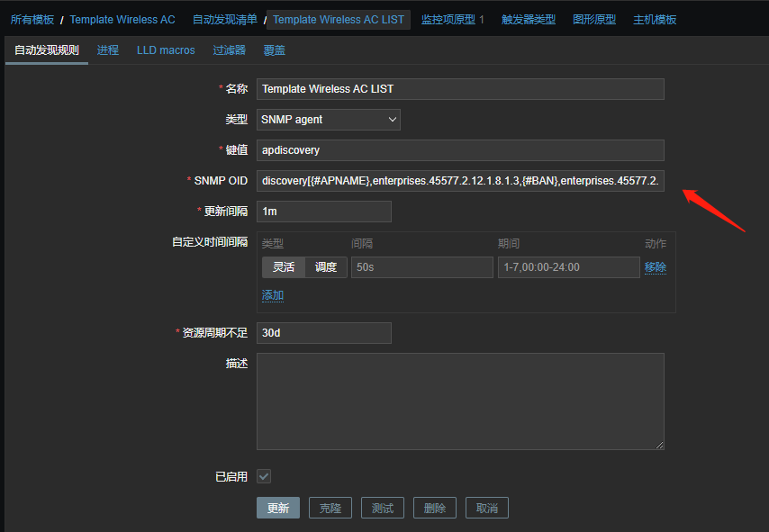Open the 图形原型 tab

coord(594,20)
